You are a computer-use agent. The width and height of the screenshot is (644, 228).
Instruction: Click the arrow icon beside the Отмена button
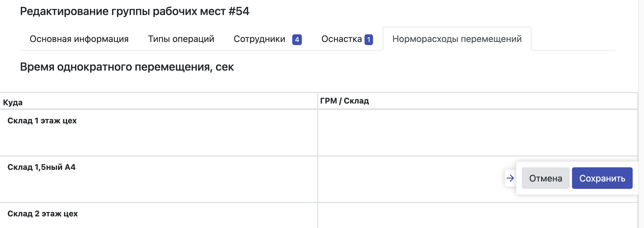click(x=510, y=178)
